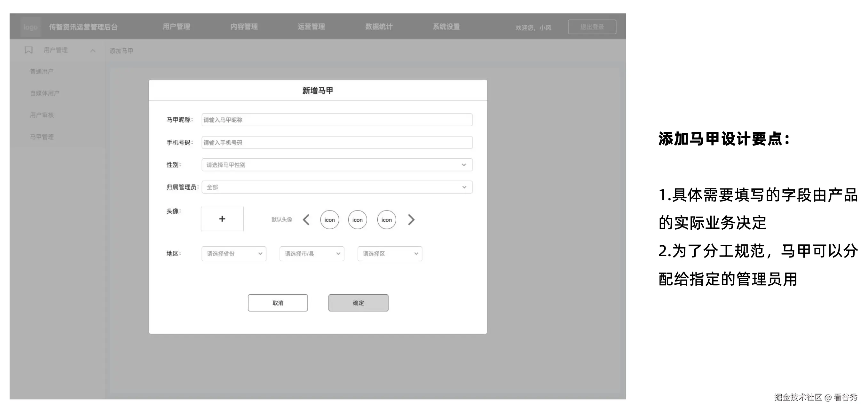Screen dimensions: 868x412
Task: Click the right arrow in default avatar carousel
Action: tap(411, 219)
